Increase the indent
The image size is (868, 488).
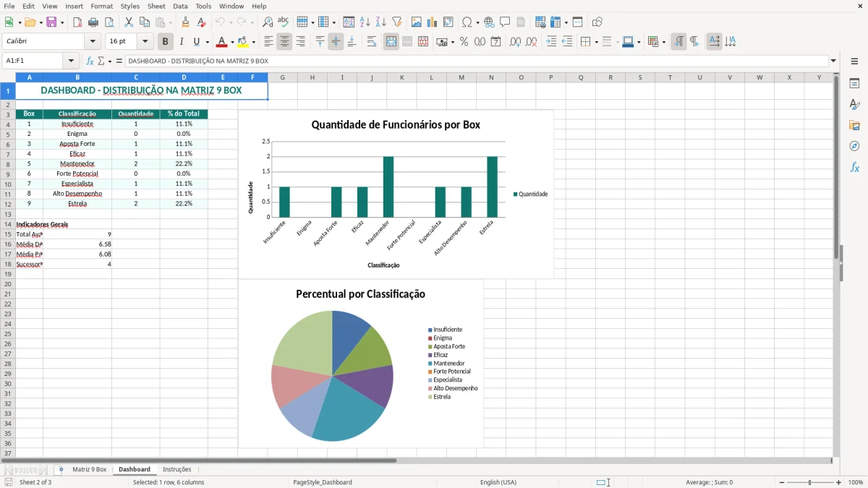(550, 42)
